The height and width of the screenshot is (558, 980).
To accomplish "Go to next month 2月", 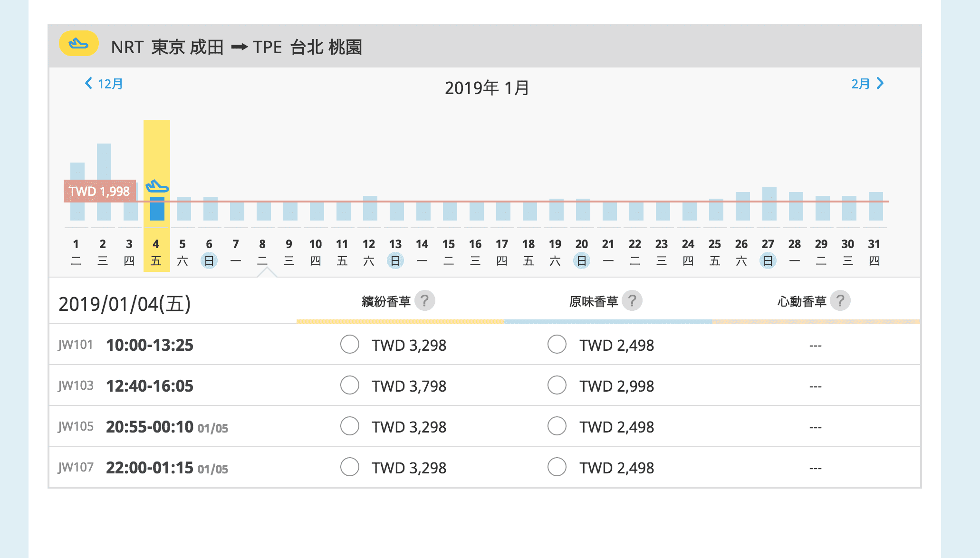I will tap(867, 84).
